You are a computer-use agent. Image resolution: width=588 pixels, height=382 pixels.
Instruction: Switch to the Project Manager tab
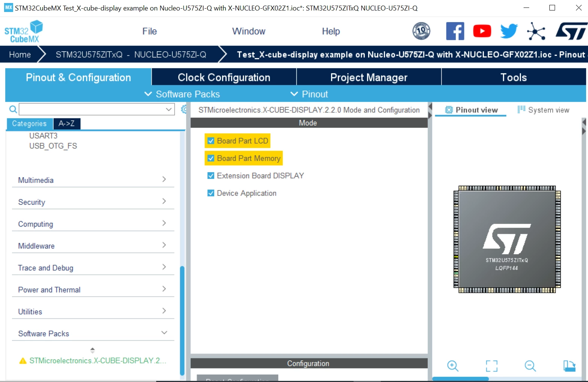(x=369, y=77)
